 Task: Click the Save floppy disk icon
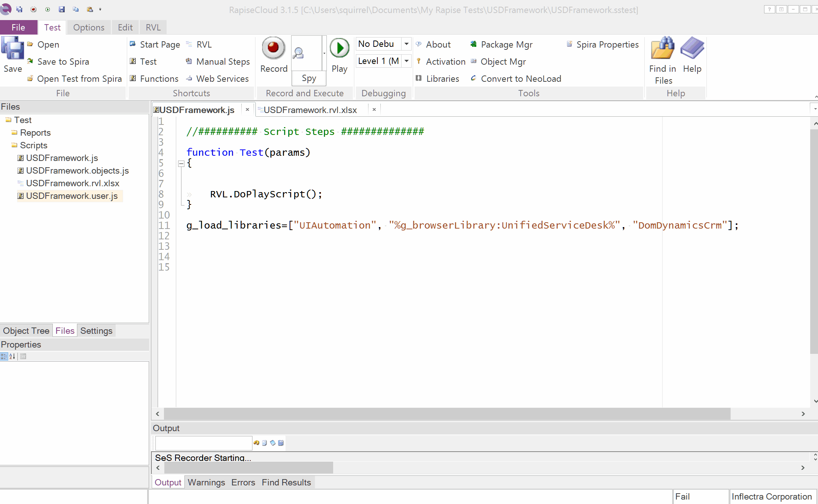13,48
